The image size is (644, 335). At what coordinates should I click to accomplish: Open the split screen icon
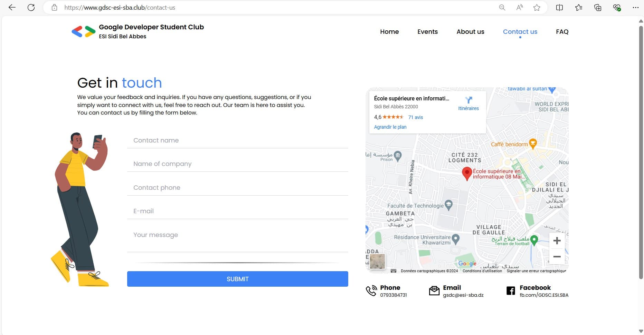pyautogui.click(x=559, y=8)
